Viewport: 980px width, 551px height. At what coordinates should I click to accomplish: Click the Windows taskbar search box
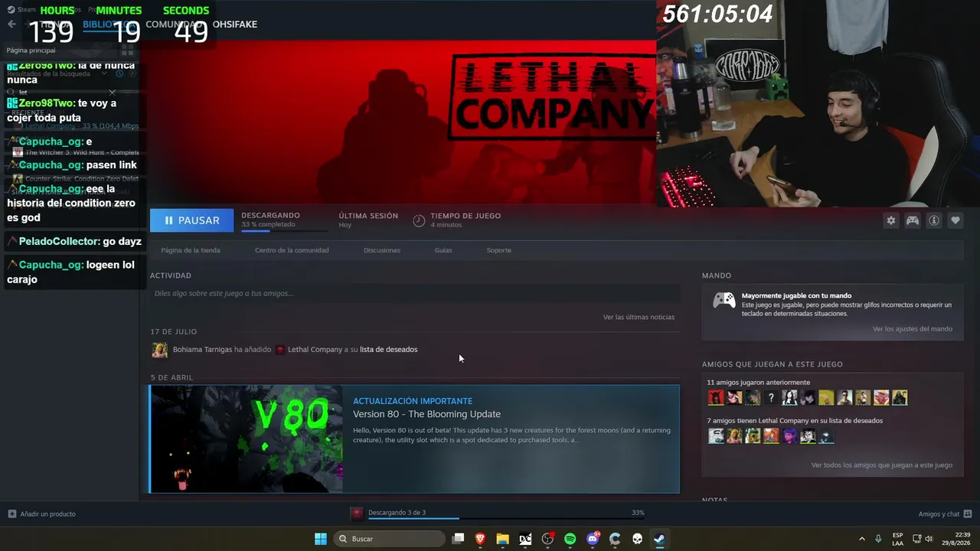coord(388,539)
